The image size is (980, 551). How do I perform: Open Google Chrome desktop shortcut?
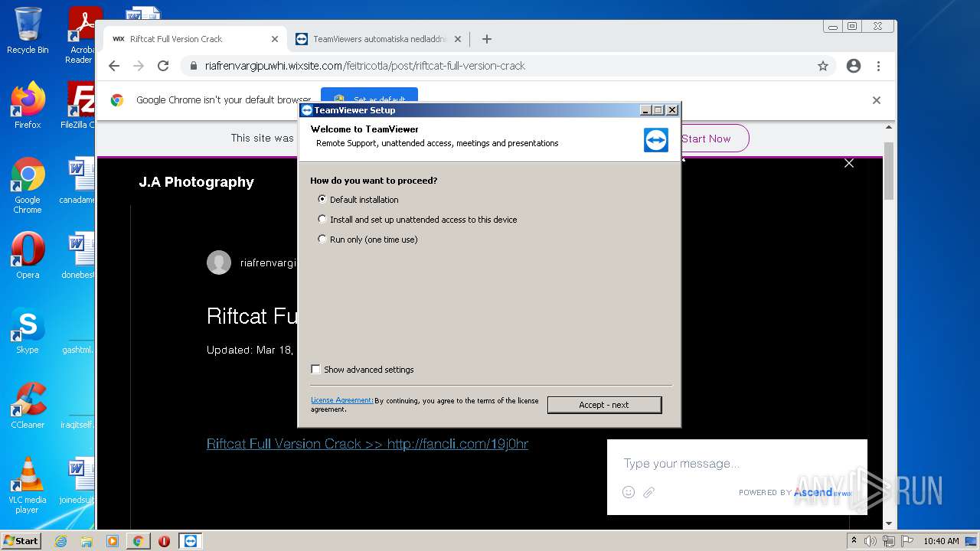click(x=28, y=185)
